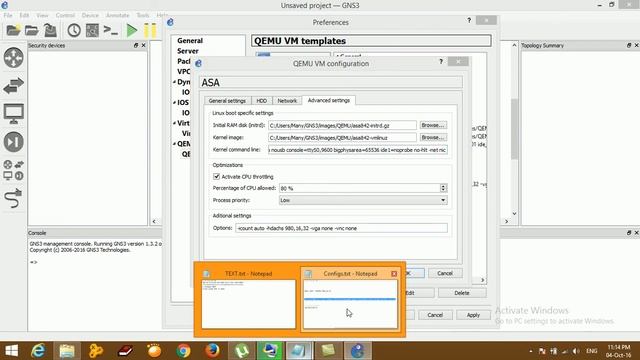Switch to General settings tab
The width and height of the screenshot is (640, 360).
[227, 100]
